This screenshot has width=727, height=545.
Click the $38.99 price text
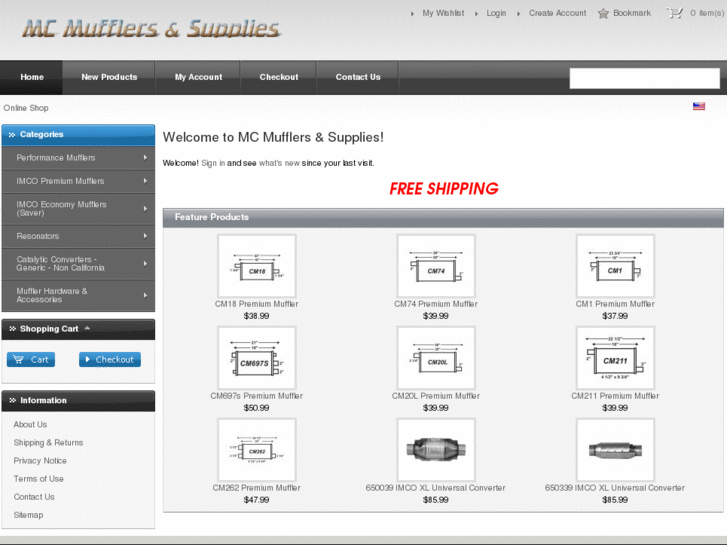(x=256, y=316)
